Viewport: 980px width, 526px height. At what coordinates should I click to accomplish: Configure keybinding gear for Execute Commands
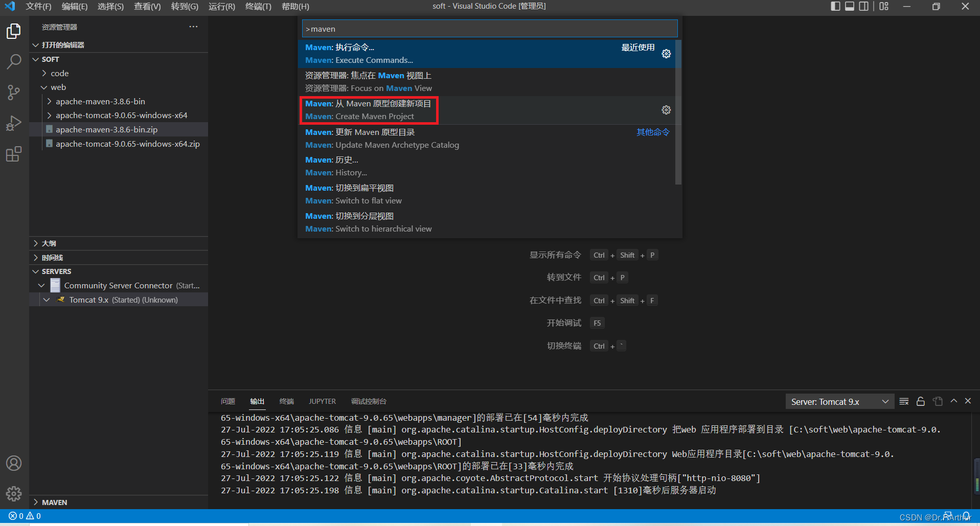coord(666,54)
